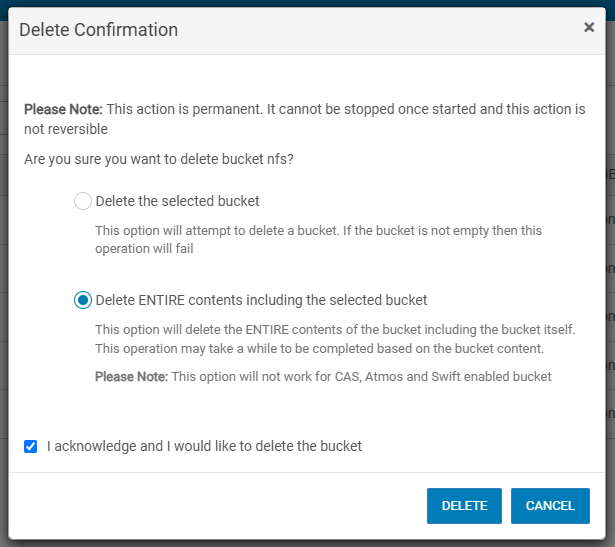Select the "Delete the selected bucket" radio button
The image size is (615, 547).
click(83, 201)
